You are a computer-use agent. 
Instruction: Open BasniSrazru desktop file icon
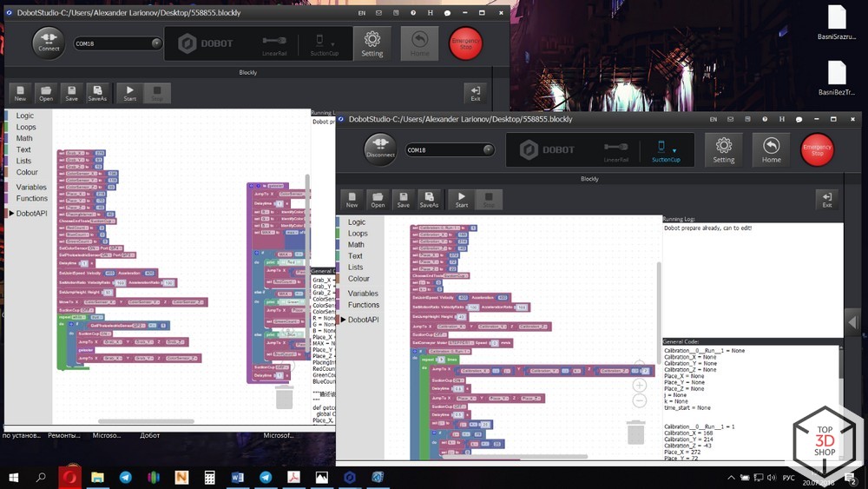tap(837, 23)
